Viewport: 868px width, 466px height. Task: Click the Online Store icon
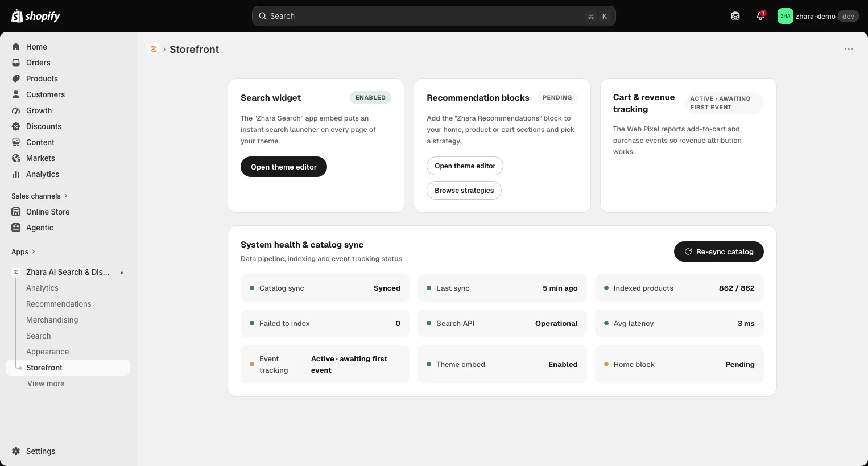(x=16, y=212)
